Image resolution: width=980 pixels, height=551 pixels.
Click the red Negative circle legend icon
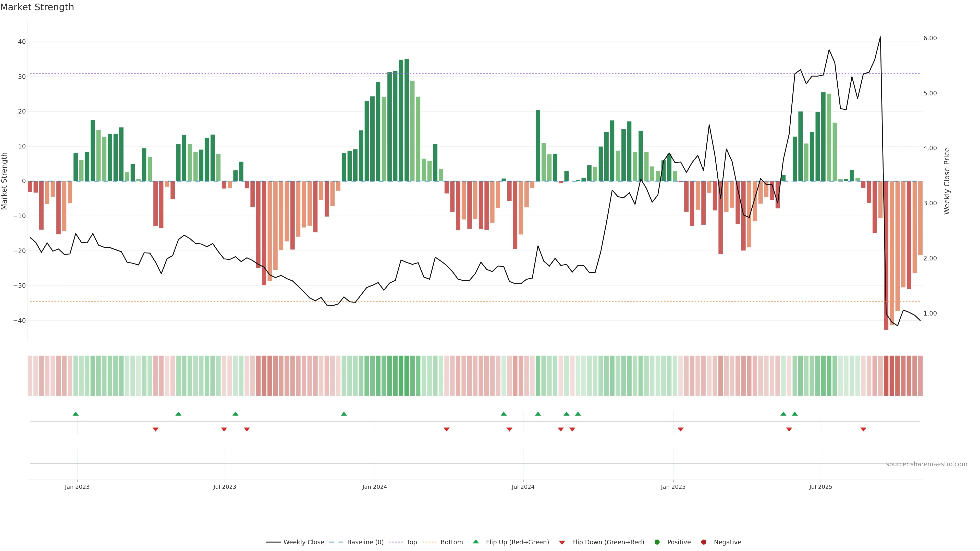tap(703, 542)
